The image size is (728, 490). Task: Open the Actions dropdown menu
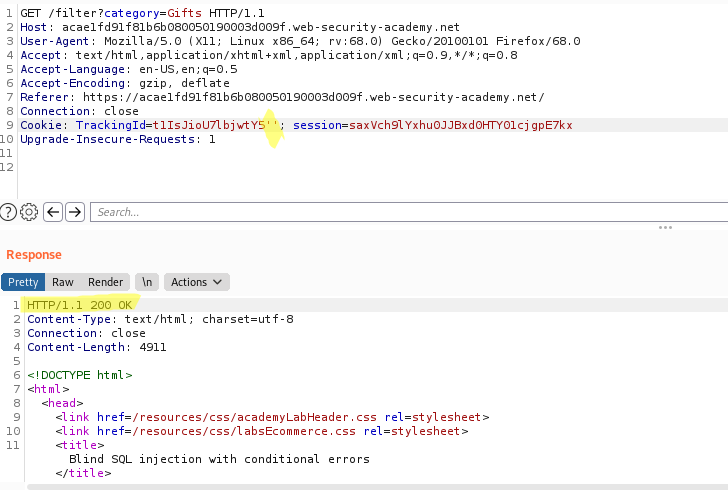[196, 282]
